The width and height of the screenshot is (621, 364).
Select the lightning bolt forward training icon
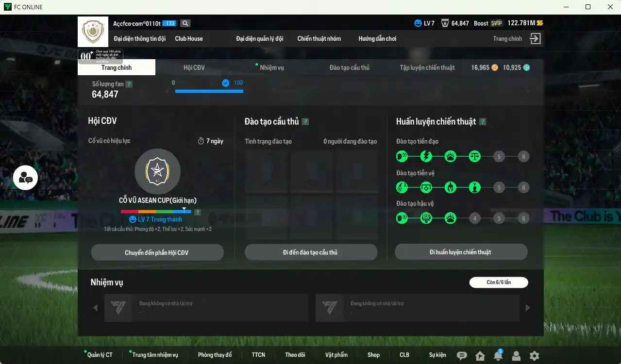[x=426, y=156]
